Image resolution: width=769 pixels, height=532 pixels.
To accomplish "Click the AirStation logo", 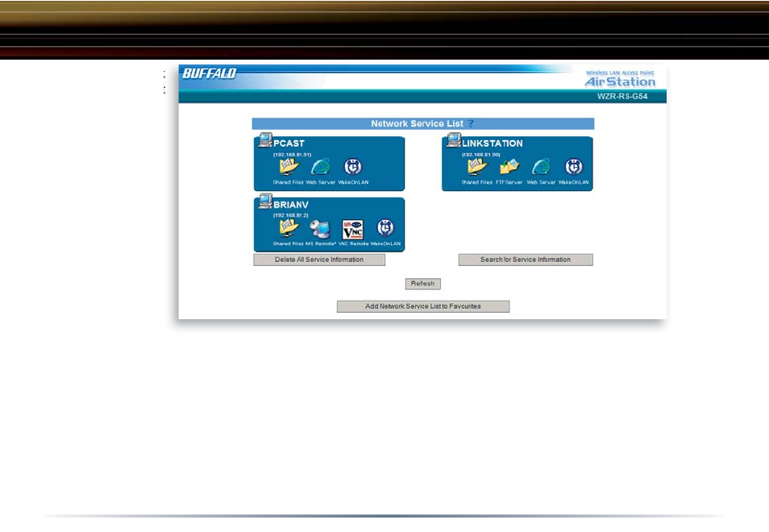I will (x=620, y=79).
